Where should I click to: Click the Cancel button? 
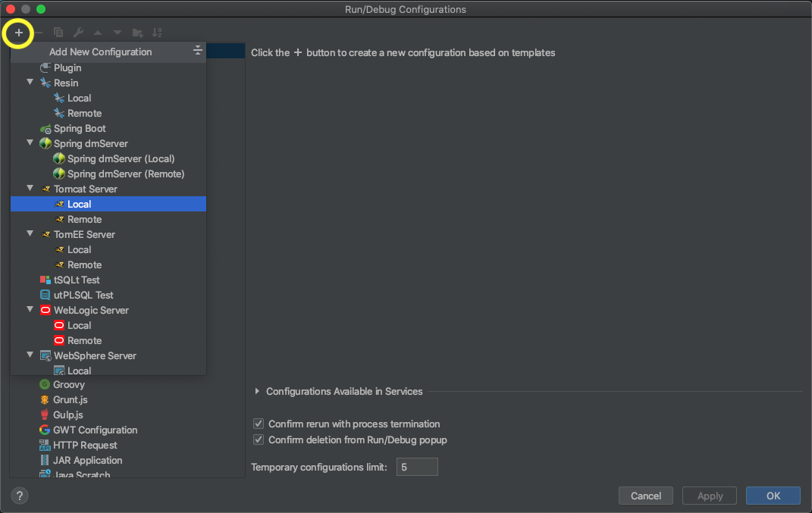pos(646,496)
